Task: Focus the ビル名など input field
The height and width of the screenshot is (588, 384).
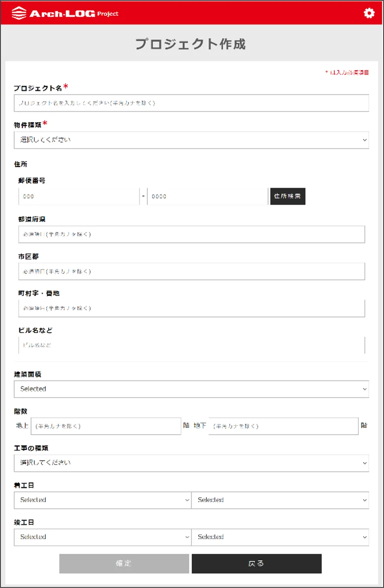Action: (191, 345)
